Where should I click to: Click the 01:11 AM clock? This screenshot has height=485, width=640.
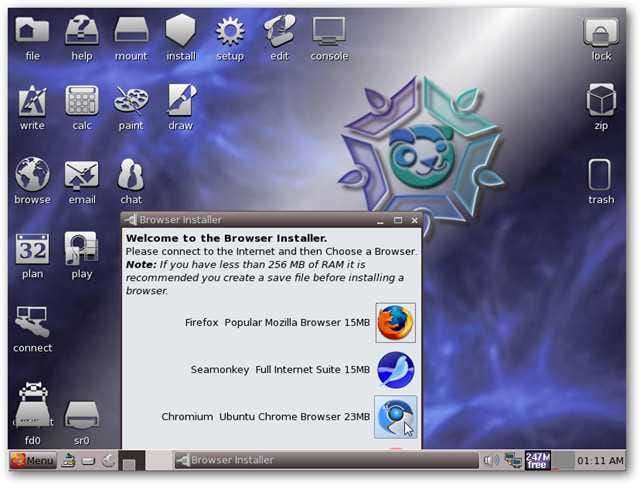pyautogui.click(x=600, y=461)
